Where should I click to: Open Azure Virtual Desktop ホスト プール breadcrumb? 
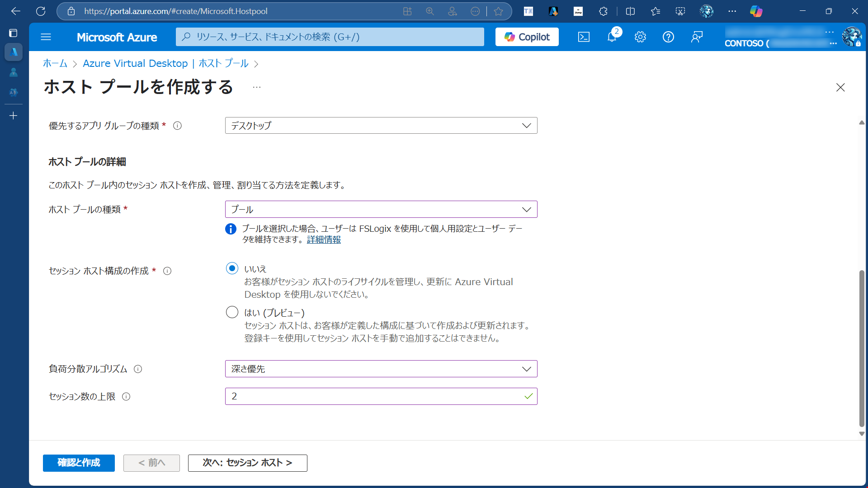(165, 64)
